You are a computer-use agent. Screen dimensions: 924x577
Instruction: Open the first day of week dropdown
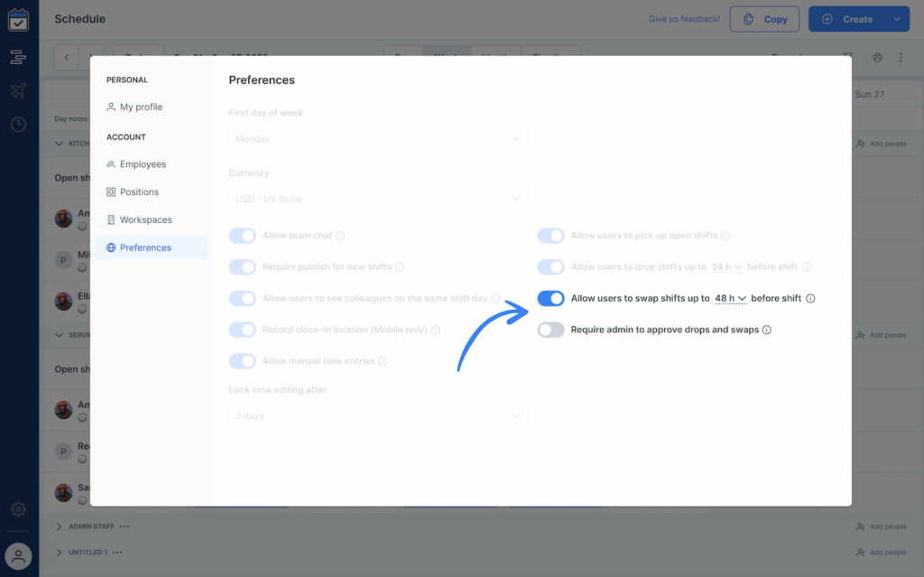tap(377, 139)
